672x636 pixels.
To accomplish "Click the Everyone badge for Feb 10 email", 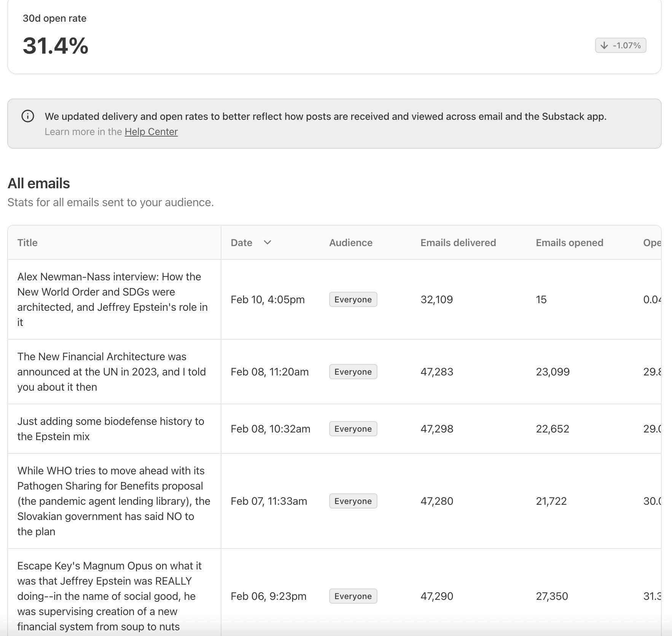I will point(353,299).
